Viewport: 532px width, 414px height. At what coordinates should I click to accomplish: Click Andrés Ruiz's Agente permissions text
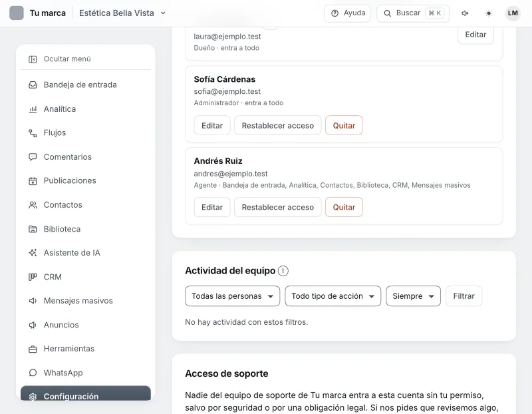(x=332, y=185)
